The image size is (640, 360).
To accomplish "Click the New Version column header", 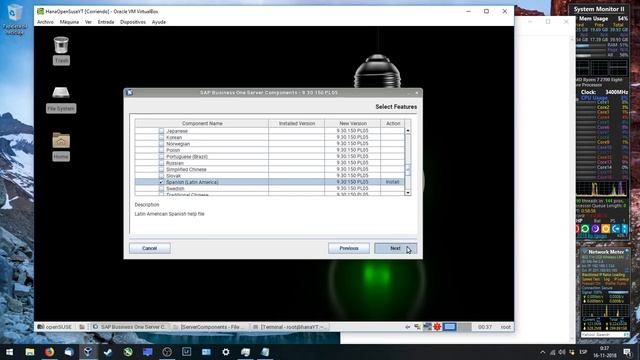I will pos(353,123).
